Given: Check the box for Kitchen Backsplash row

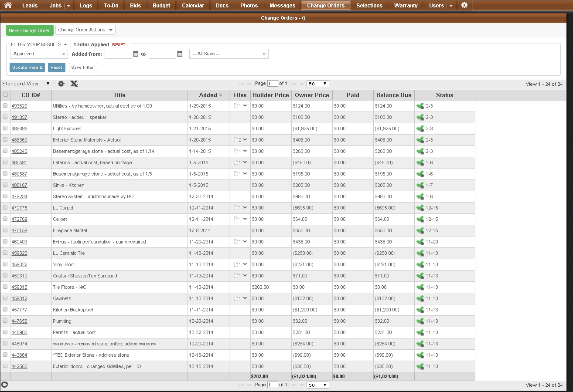Looking at the screenshot, I should click(x=5, y=309).
